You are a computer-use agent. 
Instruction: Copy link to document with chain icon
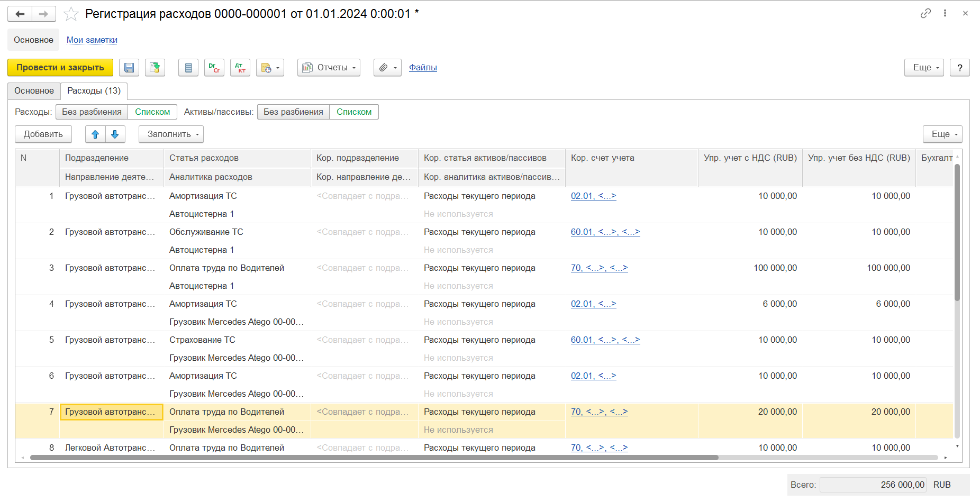(x=925, y=13)
